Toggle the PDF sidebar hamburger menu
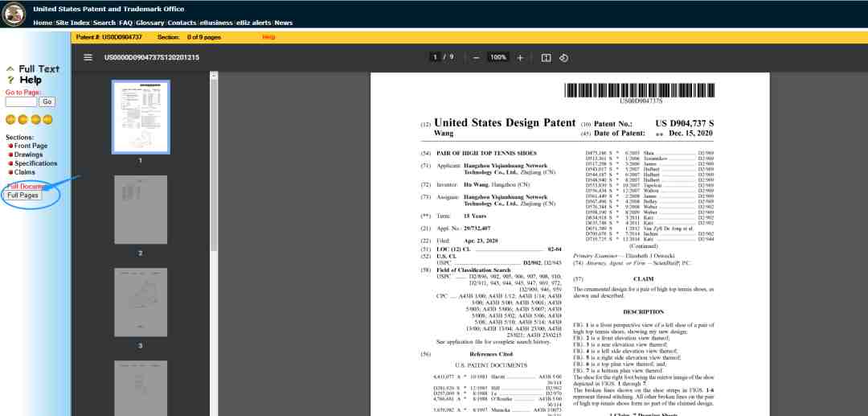The image size is (868, 416). tap(88, 58)
